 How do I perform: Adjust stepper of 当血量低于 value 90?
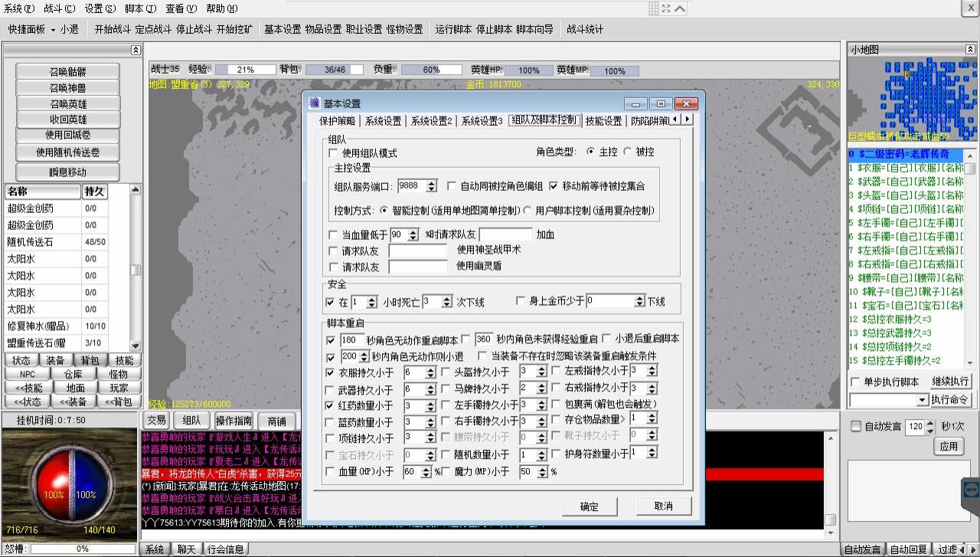coord(413,235)
